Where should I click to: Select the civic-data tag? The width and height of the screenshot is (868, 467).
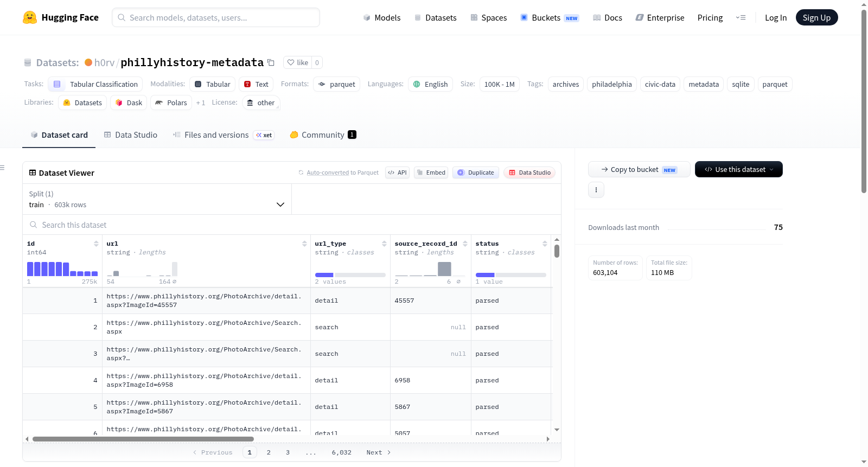point(660,84)
